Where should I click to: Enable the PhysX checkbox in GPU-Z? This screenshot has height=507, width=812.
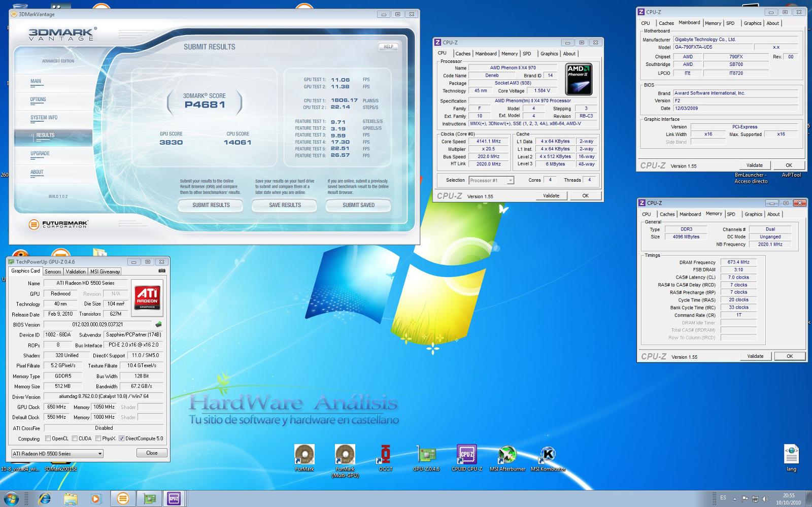tap(98, 438)
